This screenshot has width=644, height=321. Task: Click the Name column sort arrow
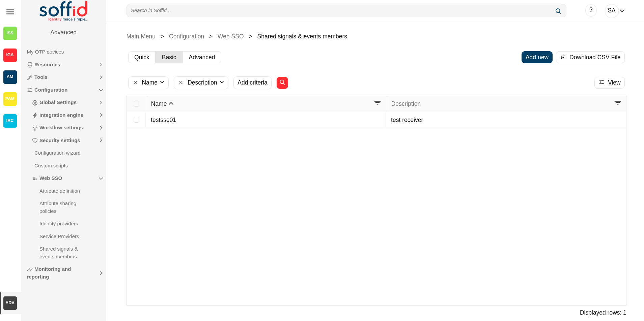[x=171, y=103]
